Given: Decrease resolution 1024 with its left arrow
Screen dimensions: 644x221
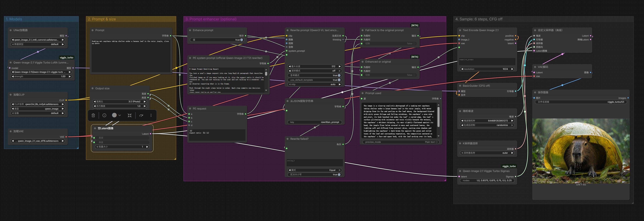Looking at the screenshot, I should (x=462, y=69).
